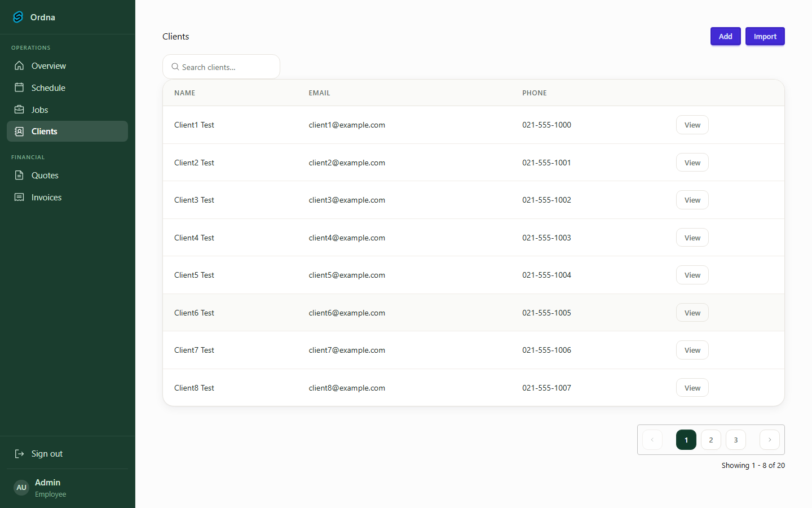Click View on the Client5 Test row

[x=692, y=275]
